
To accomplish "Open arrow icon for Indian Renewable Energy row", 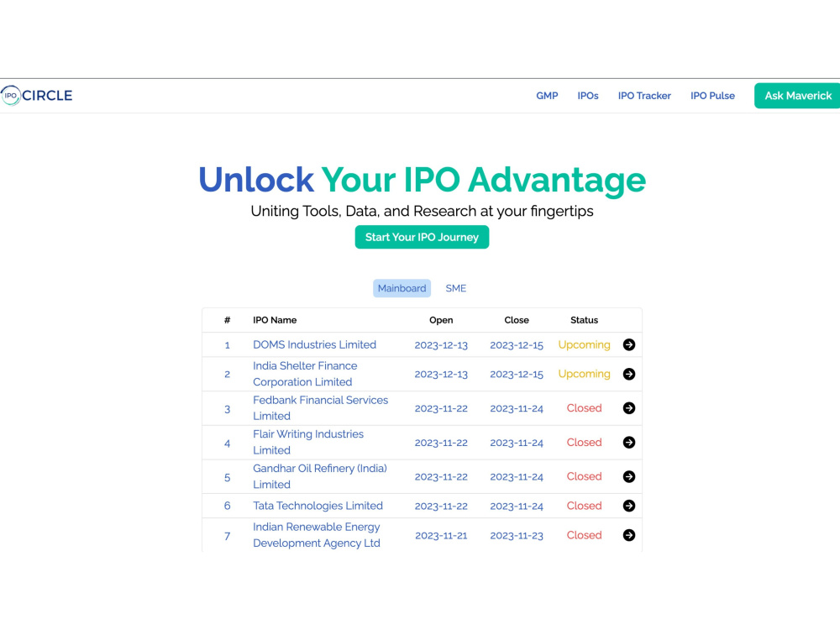I will tap(629, 535).
